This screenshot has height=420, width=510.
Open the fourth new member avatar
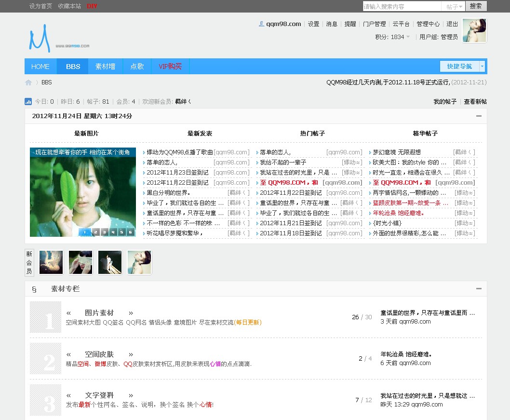pos(139,262)
